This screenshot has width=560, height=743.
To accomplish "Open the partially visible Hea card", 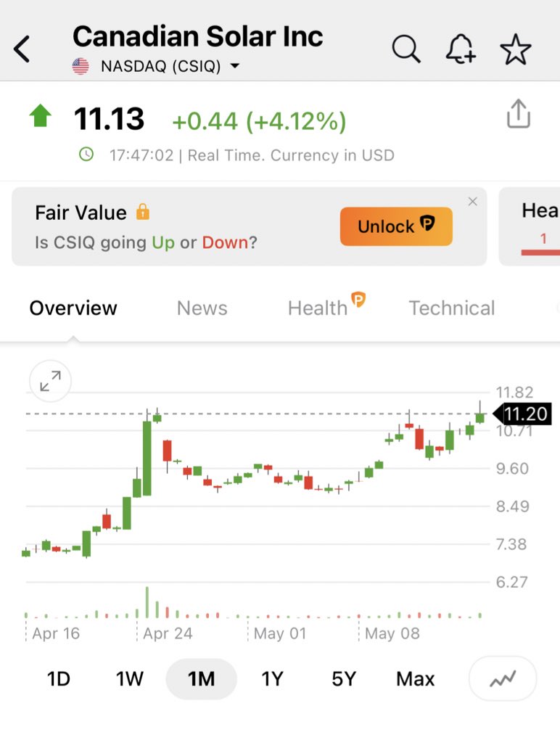I will pyautogui.click(x=530, y=226).
